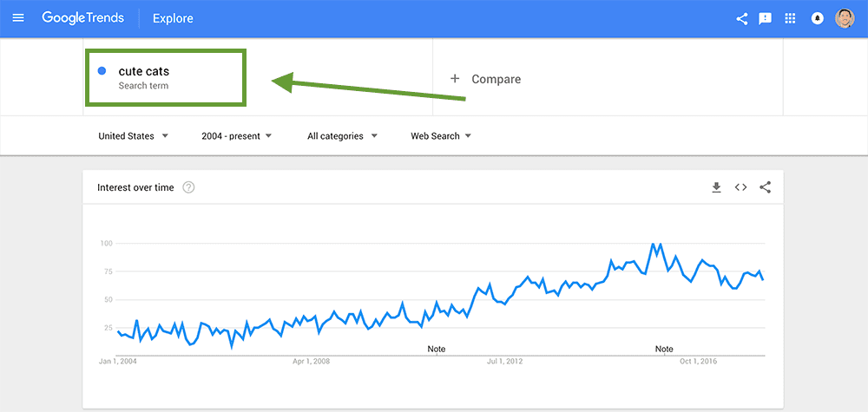This screenshot has width=868, height=412.
Task: Add a comparison with Compare
Action: click(x=486, y=79)
